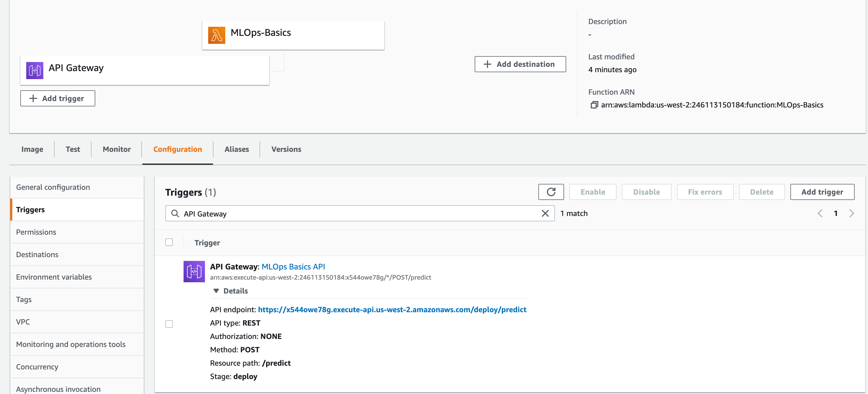
Task: Select all triggers with the header checkbox
Action: tap(169, 242)
